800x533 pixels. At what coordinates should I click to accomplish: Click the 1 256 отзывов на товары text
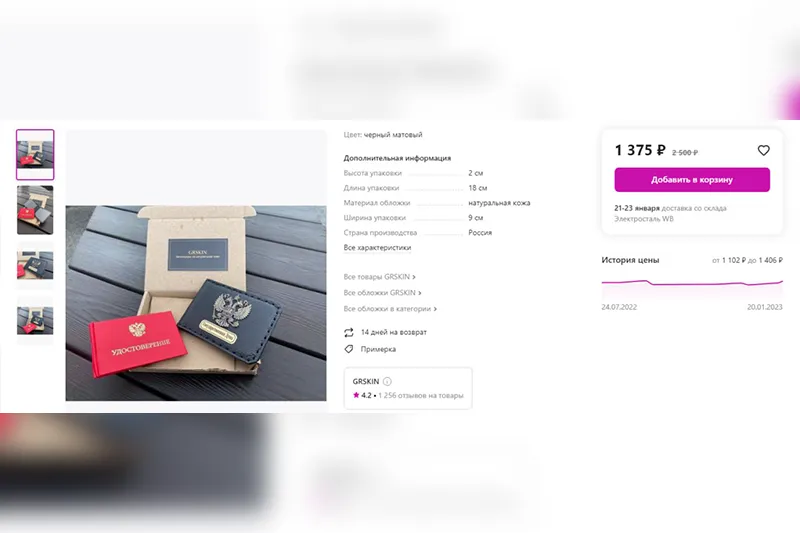click(x=421, y=395)
